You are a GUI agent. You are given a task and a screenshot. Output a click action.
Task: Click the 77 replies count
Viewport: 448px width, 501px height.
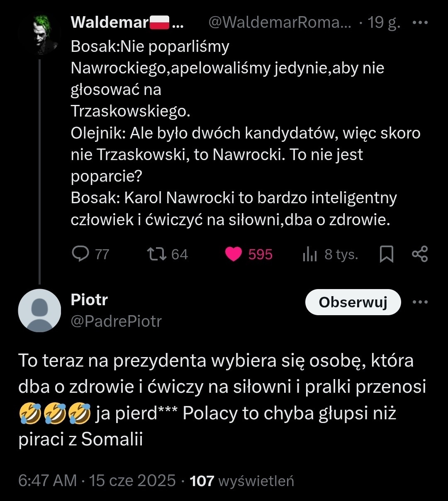click(102, 254)
